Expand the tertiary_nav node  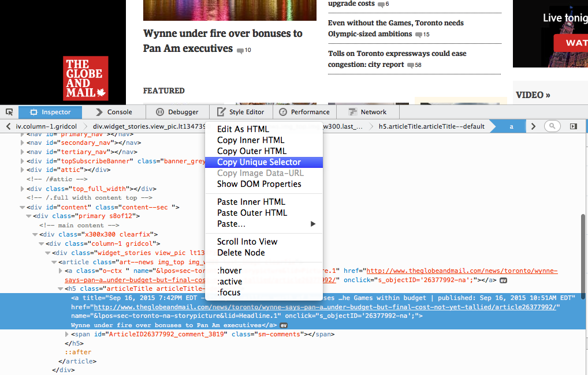click(x=22, y=152)
